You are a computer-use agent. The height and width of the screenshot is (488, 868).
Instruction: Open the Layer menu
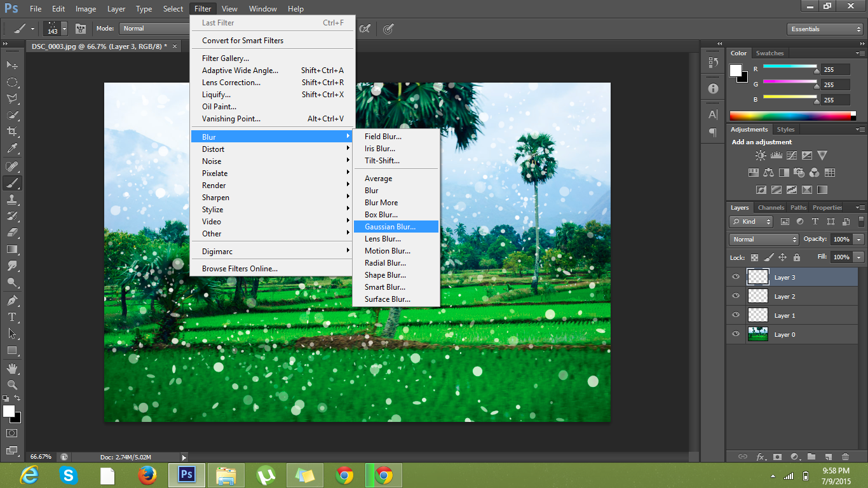pos(116,9)
